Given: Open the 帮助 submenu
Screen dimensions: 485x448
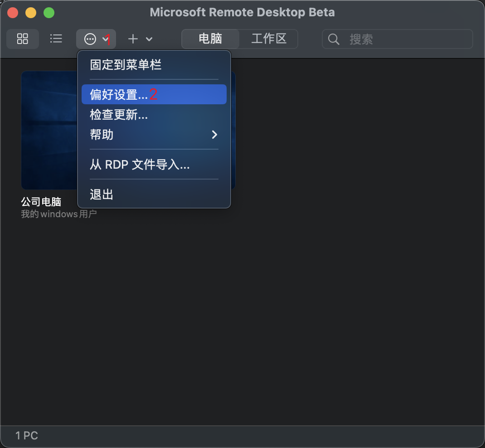Looking at the screenshot, I should (154, 135).
